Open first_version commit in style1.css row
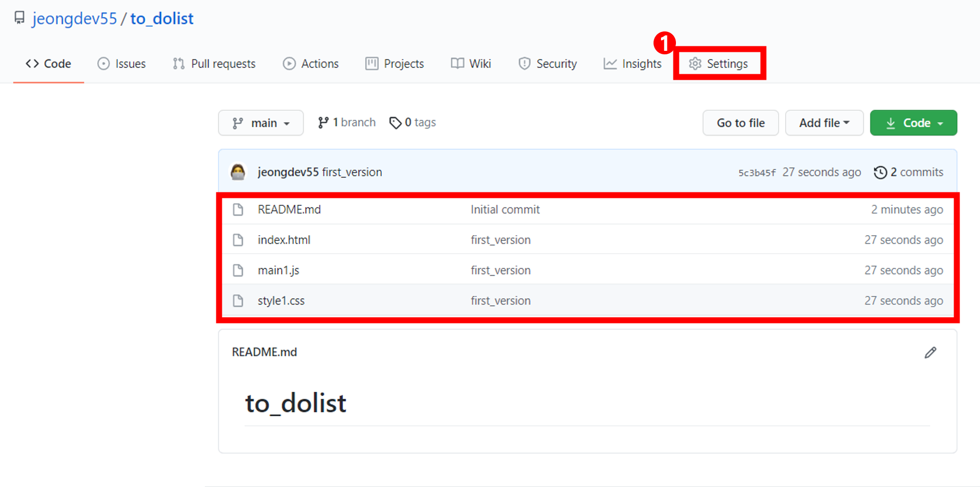Image resolution: width=980 pixels, height=487 pixels. (x=500, y=301)
